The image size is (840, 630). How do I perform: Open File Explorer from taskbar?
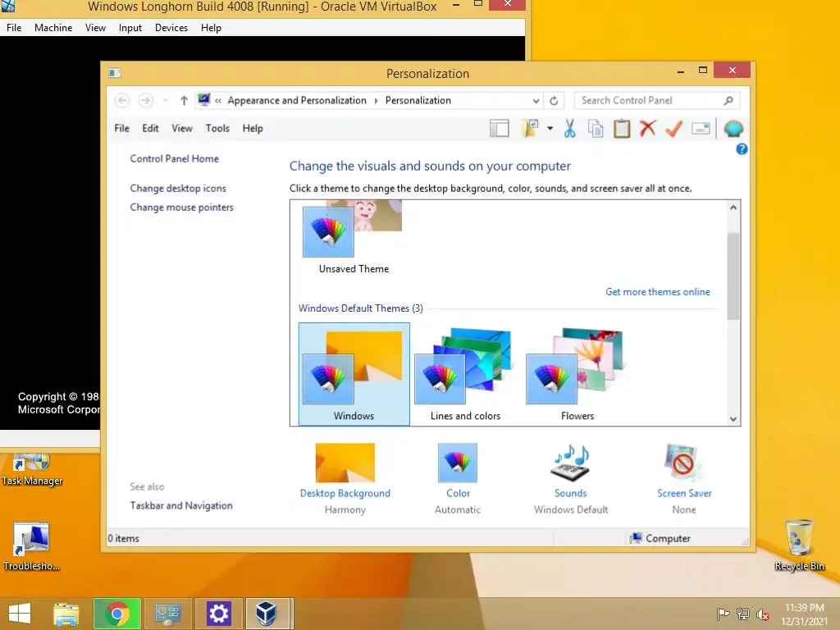click(x=66, y=614)
